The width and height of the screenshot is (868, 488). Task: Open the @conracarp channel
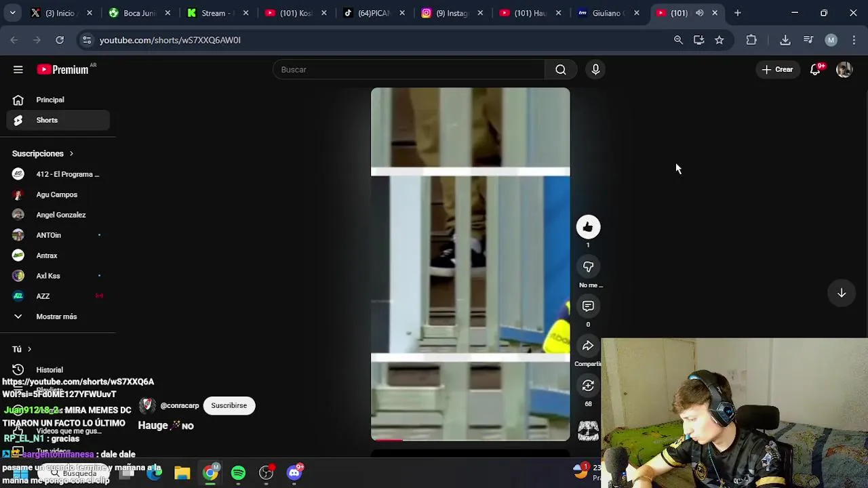180,405
